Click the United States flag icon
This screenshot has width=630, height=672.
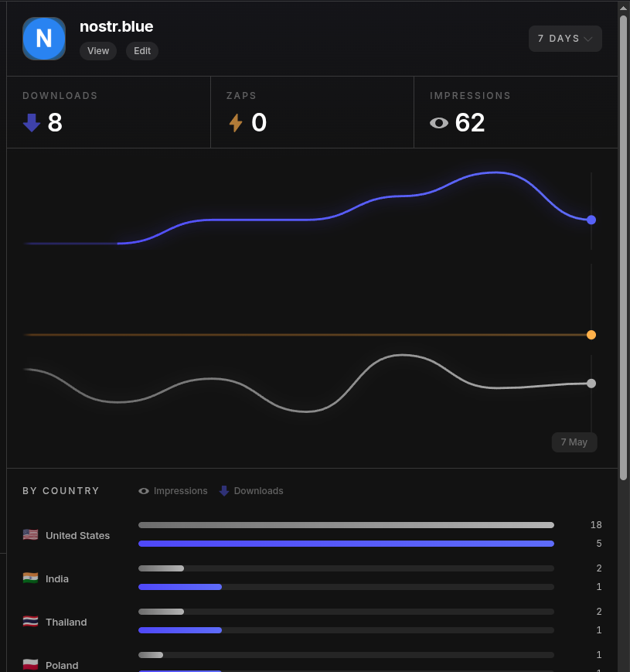[x=30, y=535]
